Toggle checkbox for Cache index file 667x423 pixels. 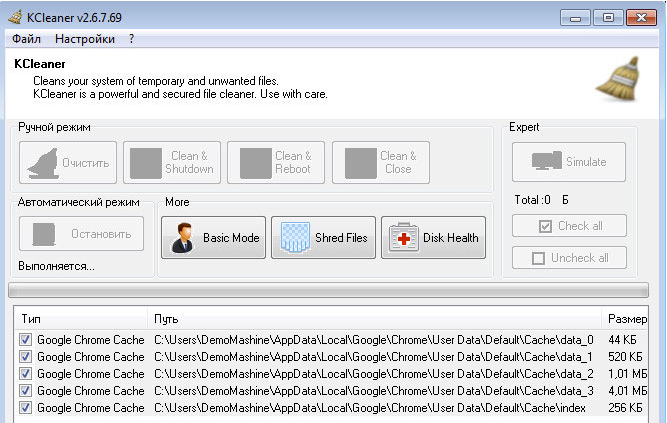[25, 408]
